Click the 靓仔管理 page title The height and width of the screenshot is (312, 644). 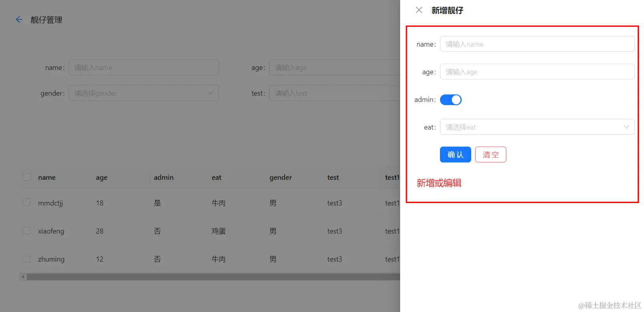(x=47, y=20)
